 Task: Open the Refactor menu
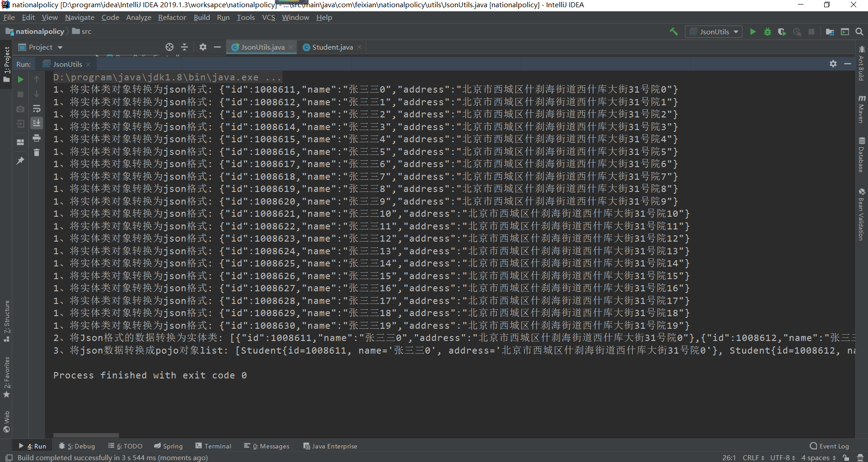pos(172,17)
